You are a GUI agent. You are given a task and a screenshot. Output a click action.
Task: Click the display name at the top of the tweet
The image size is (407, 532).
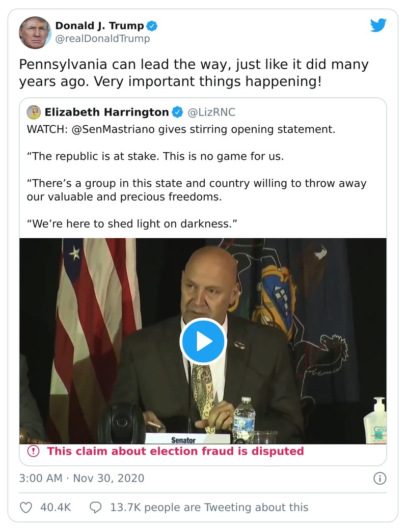coord(99,25)
